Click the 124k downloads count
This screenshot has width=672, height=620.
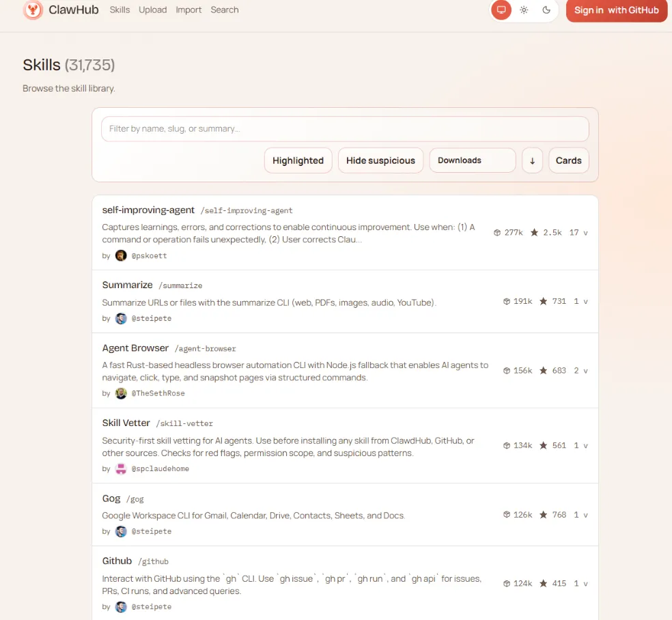click(x=523, y=584)
